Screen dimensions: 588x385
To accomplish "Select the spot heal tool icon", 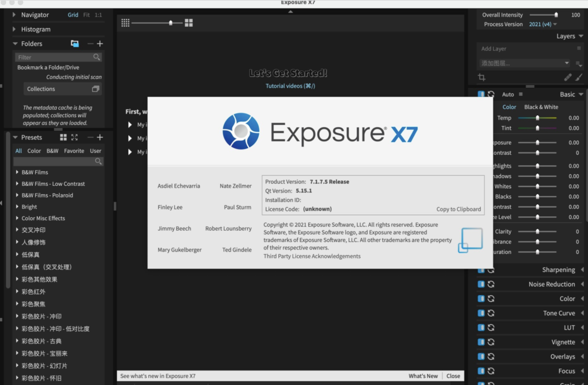I will 568,77.
